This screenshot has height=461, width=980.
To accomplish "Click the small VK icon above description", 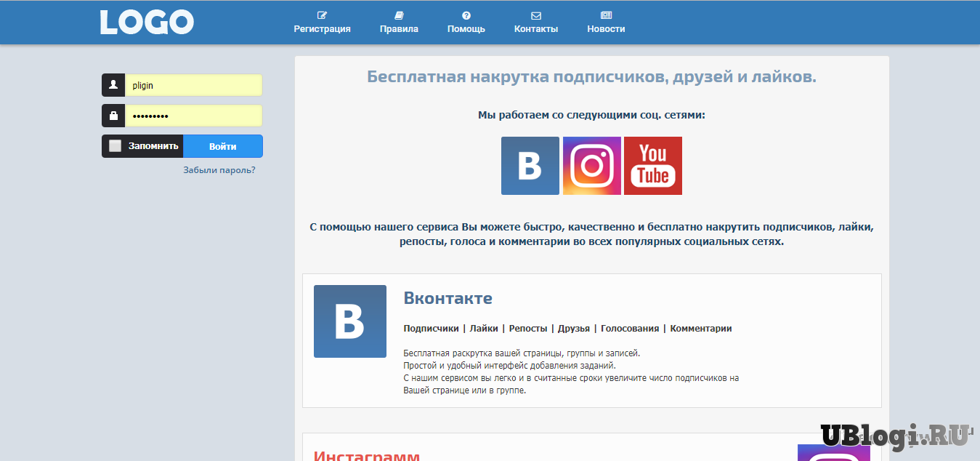I will click(530, 166).
